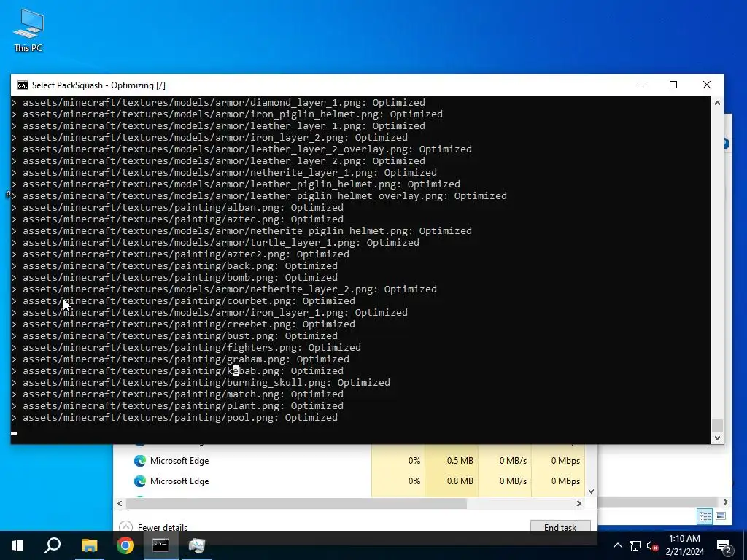Click the console vertical scrollbar thumb
Image resolution: width=747 pixels, height=560 pixels.
coord(717,425)
